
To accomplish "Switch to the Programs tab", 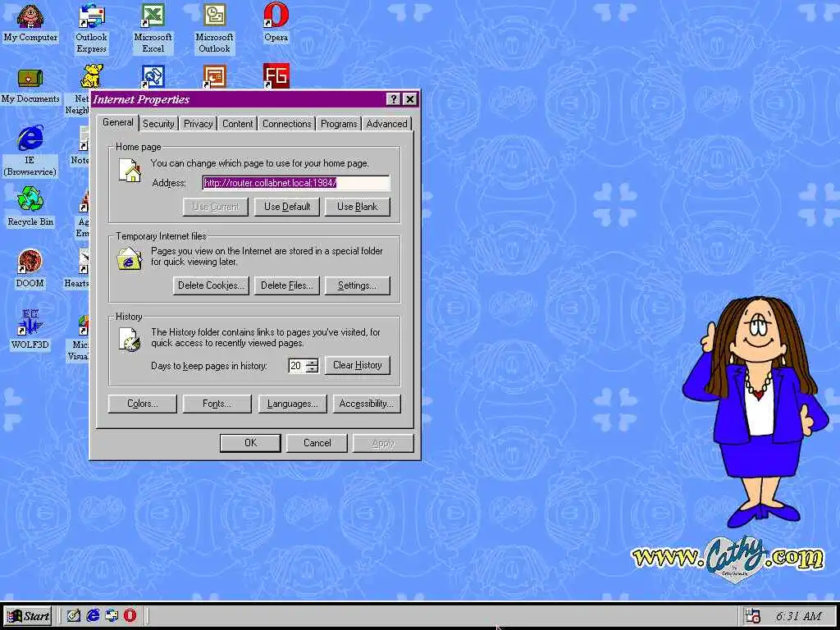I will 339,123.
